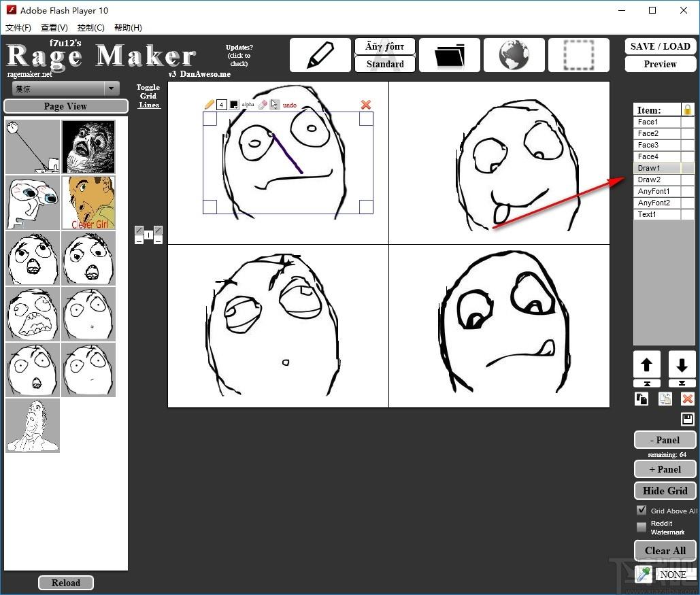Screen dimensions: 700x595
Task: Delete selected item with red X
Action: [688, 398]
